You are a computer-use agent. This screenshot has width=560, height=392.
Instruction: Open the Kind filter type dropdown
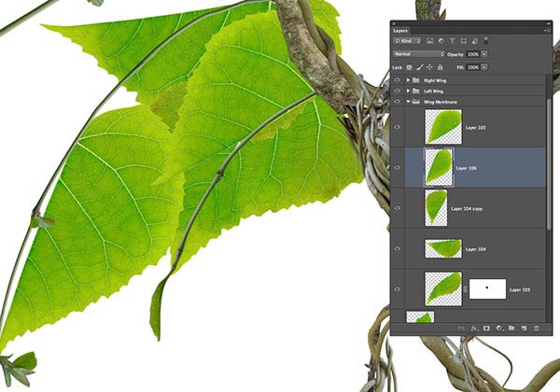click(x=408, y=41)
